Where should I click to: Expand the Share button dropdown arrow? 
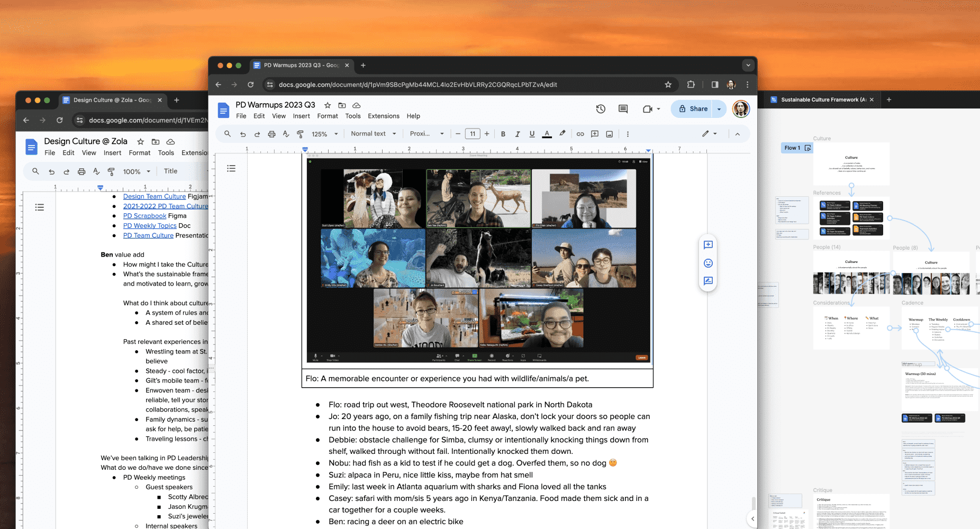point(719,109)
